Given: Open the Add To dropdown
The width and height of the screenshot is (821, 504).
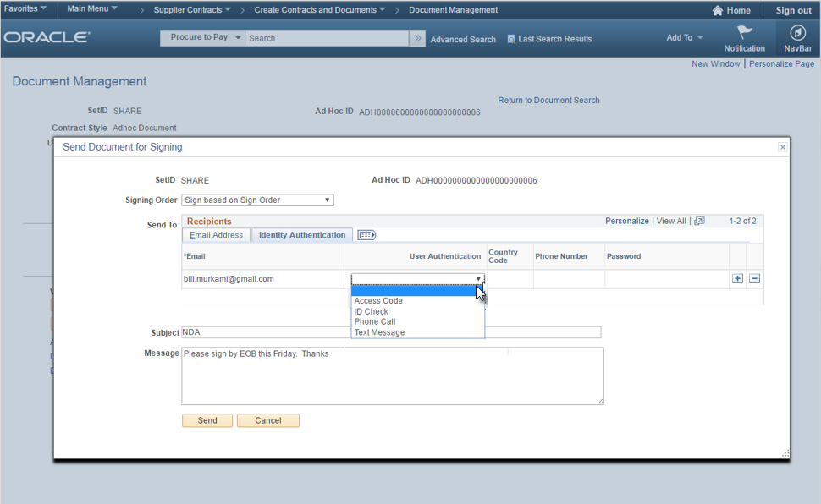Looking at the screenshot, I should tap(685, 38).
